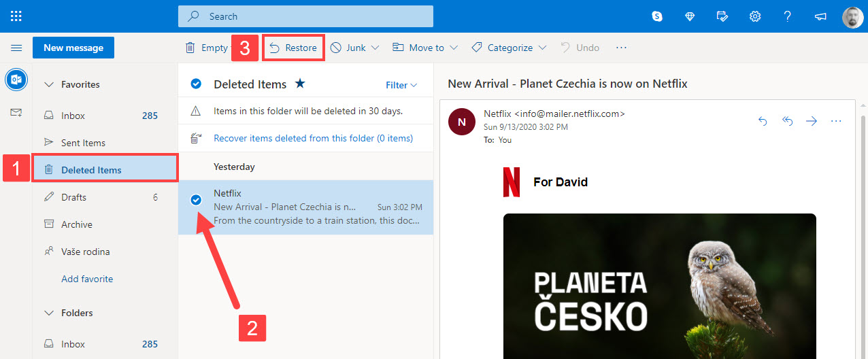
Task: Select Deleted Items folder
Action: 105,169
